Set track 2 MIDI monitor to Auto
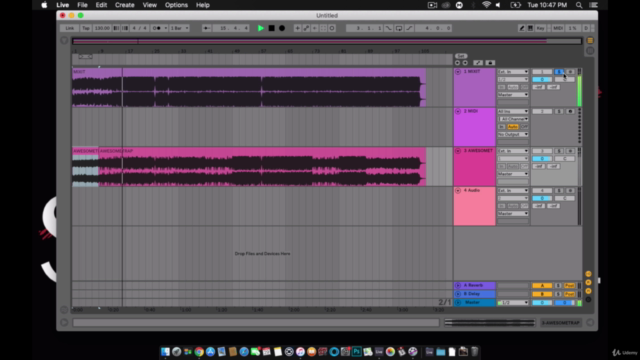This screenshot has height=360, width=640. coord(513,127)
